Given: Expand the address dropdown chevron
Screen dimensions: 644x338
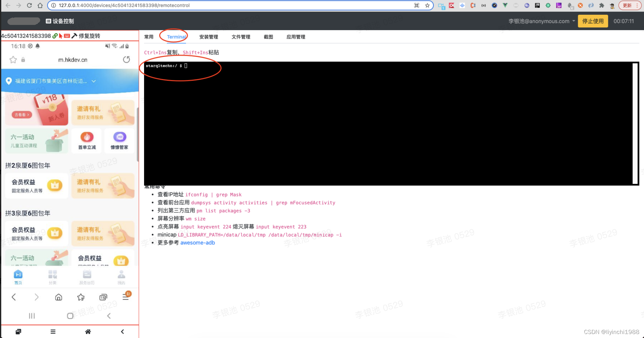Looking at the screenshot, I should click(x=94, y=81).
